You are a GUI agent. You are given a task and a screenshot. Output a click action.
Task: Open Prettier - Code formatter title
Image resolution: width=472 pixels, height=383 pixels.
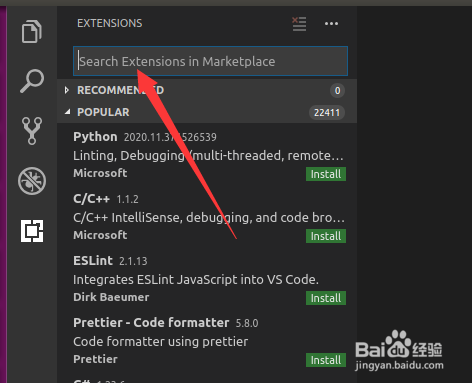[151, 322]
